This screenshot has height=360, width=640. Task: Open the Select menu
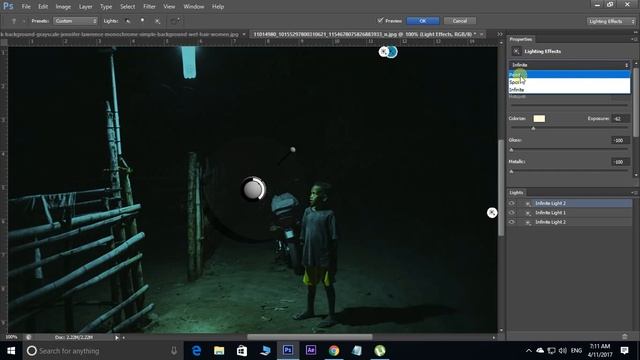coord(127,7)
